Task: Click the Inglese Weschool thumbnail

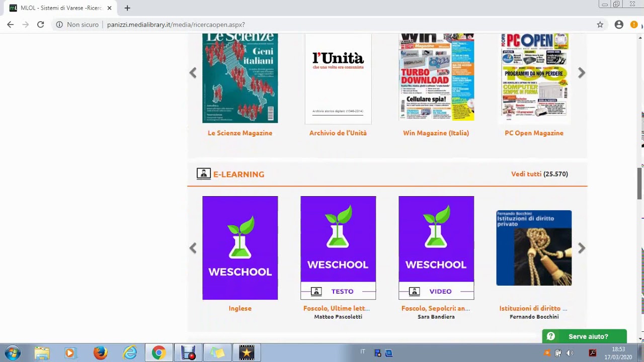Action: 240,248
